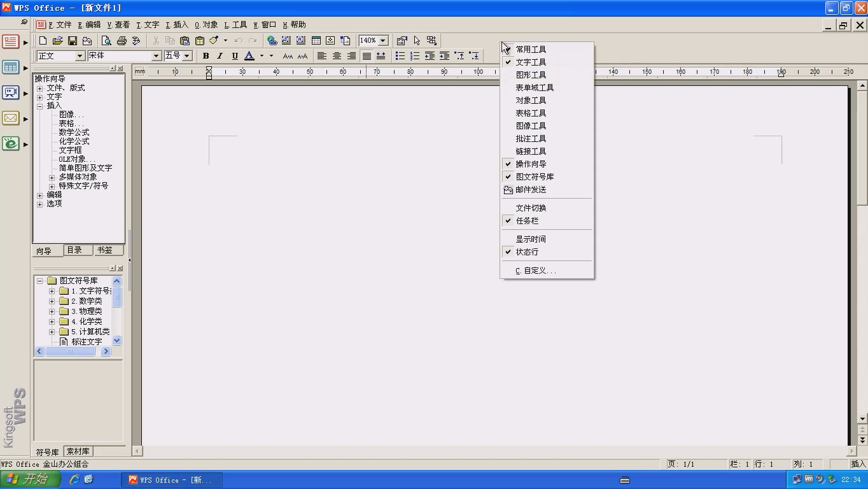This screenshot has height=489, width=868.
Task: Align text to the left
Action: pos(322,56)
